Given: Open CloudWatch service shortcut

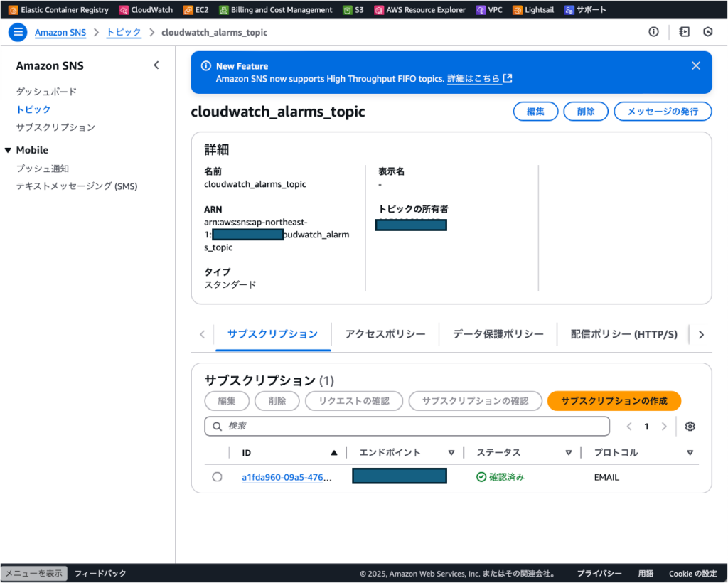Looking at the screenshot, I should 146,10.
